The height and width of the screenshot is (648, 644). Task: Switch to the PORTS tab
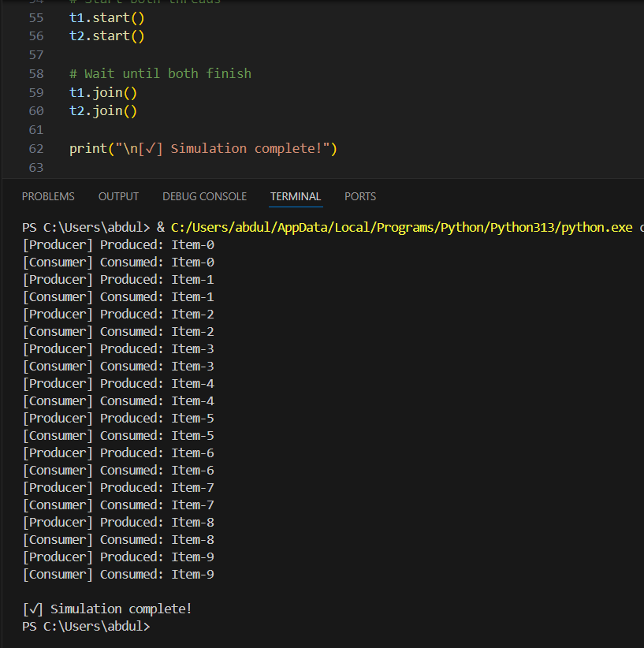(x=360, y=196)
